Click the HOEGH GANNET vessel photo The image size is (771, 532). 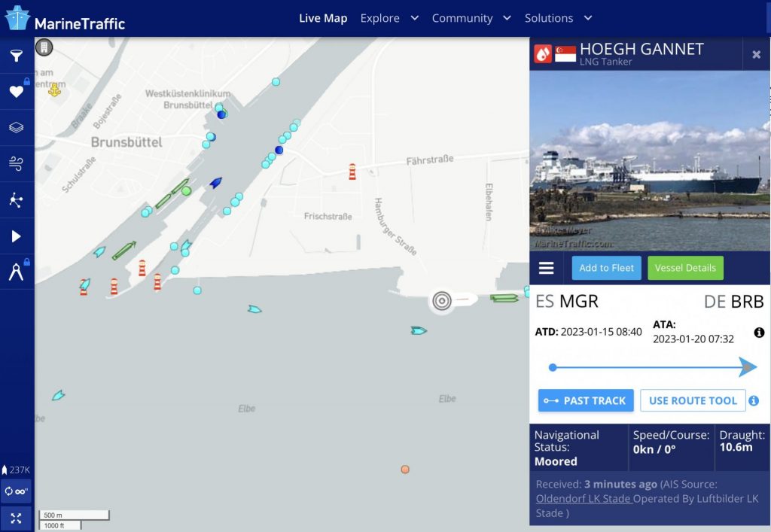[650, 160]
